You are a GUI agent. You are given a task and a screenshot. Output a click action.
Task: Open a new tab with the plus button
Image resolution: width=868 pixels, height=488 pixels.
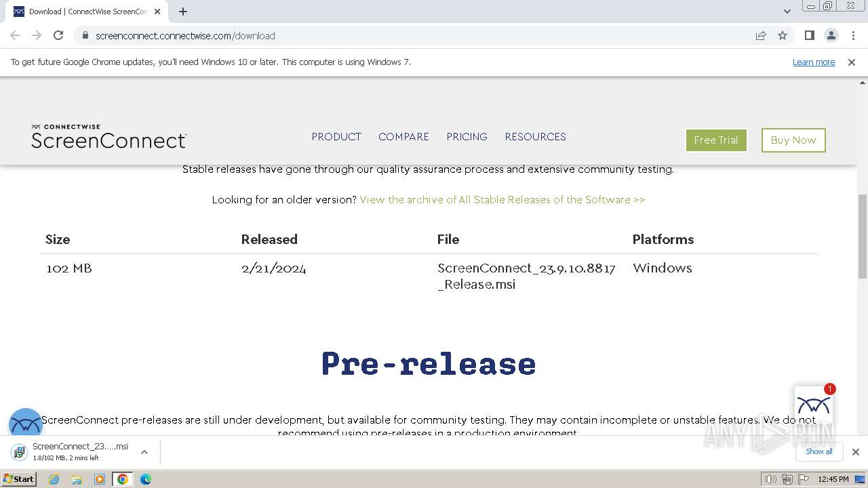pos(183,12)
